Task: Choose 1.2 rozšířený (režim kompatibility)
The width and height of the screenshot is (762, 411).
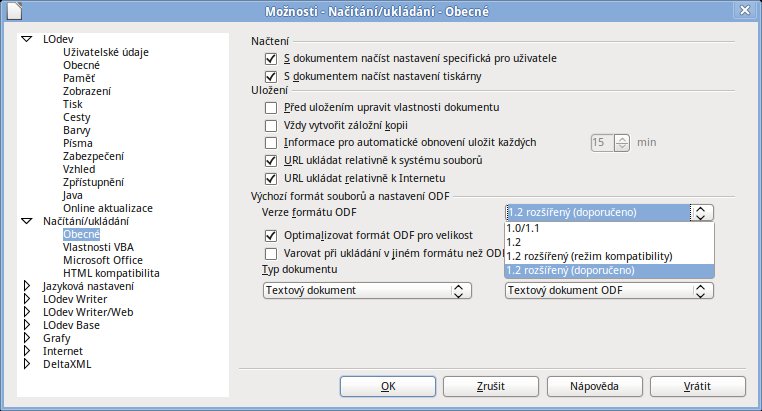Action: (609, 256)
